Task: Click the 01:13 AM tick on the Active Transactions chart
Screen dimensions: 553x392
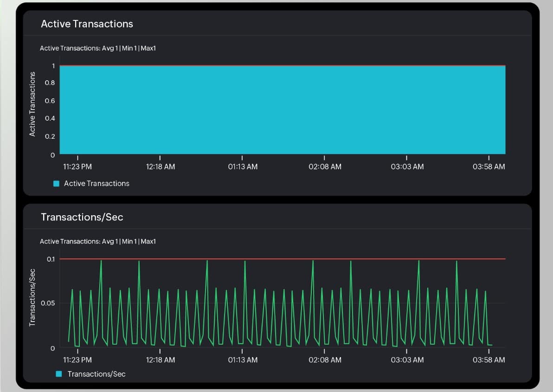Action: 243,167
